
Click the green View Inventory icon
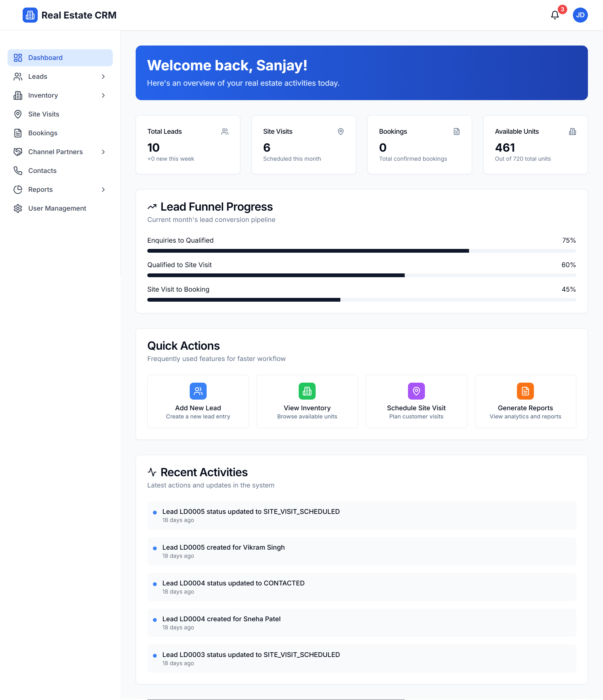(x=307, y=391)
